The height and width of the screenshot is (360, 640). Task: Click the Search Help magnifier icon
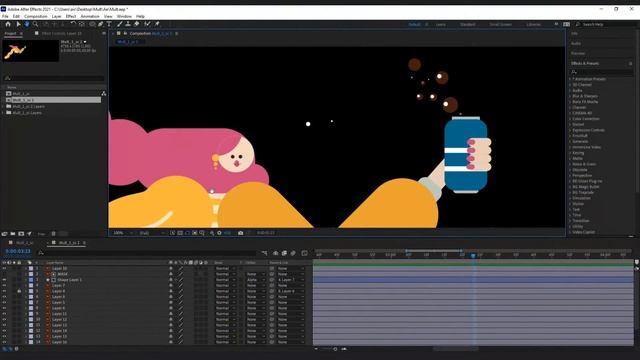click(x=578, y=24)
